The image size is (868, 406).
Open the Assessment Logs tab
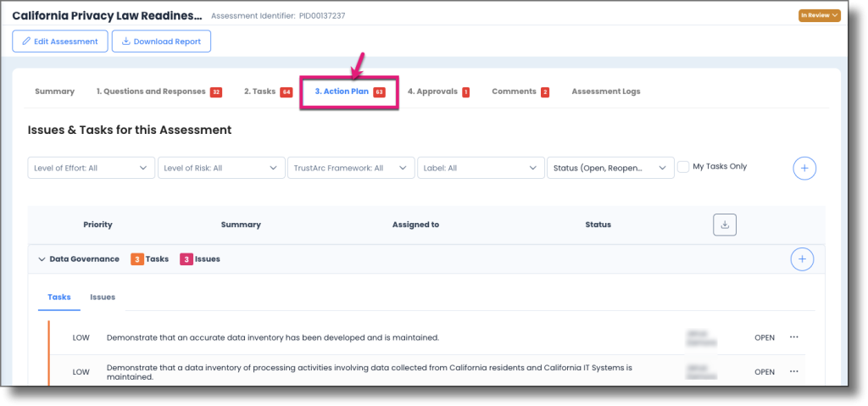tap(605, 92)
